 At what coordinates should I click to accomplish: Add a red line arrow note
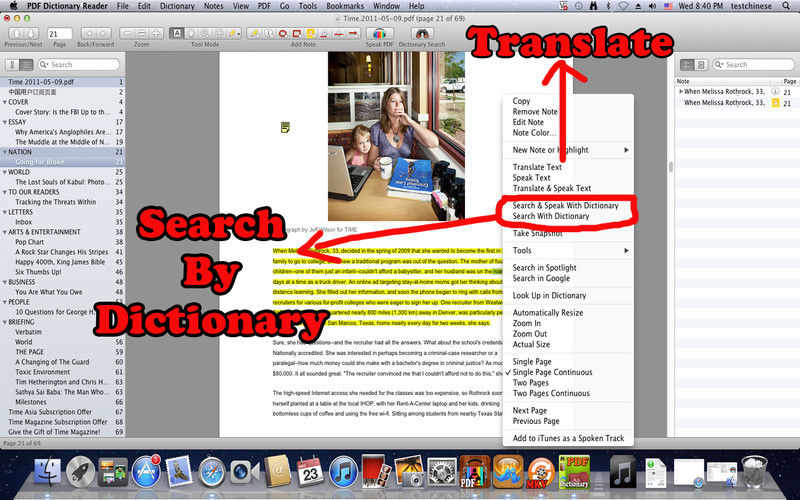353,34
